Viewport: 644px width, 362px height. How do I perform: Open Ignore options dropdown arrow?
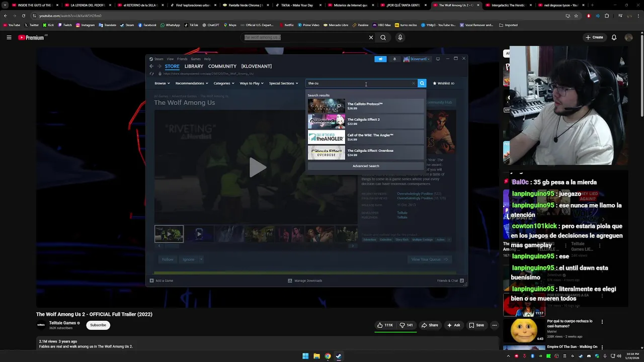click(201, 259)
